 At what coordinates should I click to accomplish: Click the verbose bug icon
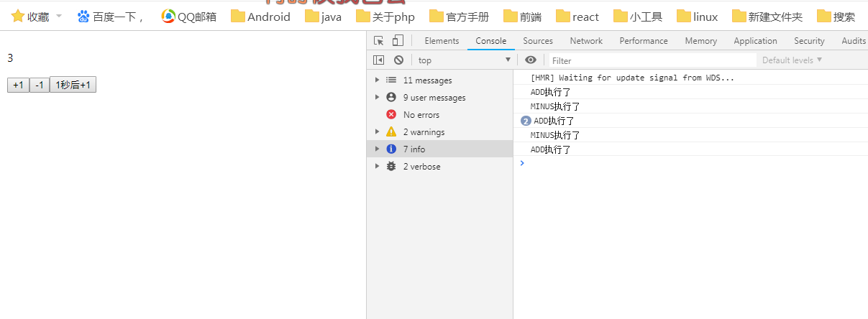point(391,166)
